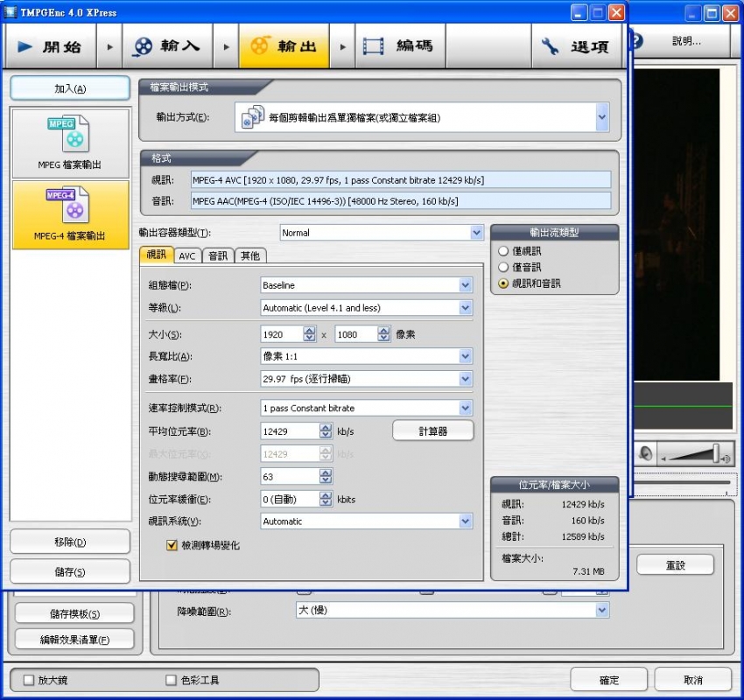Click the 開始 (Start) toolbar icon
Screen dimensions: 744x700
click(25, 46)
